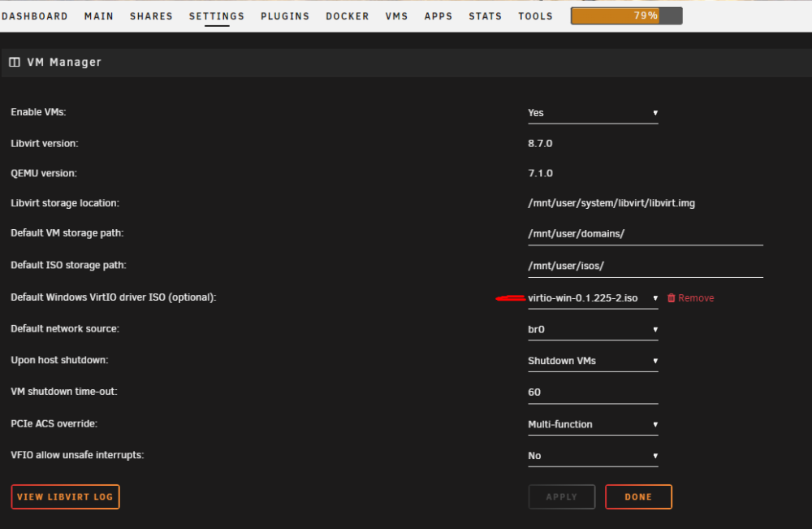Select the Settings tab
Viewport: 812px width, 529px height.
coord(217,16)
